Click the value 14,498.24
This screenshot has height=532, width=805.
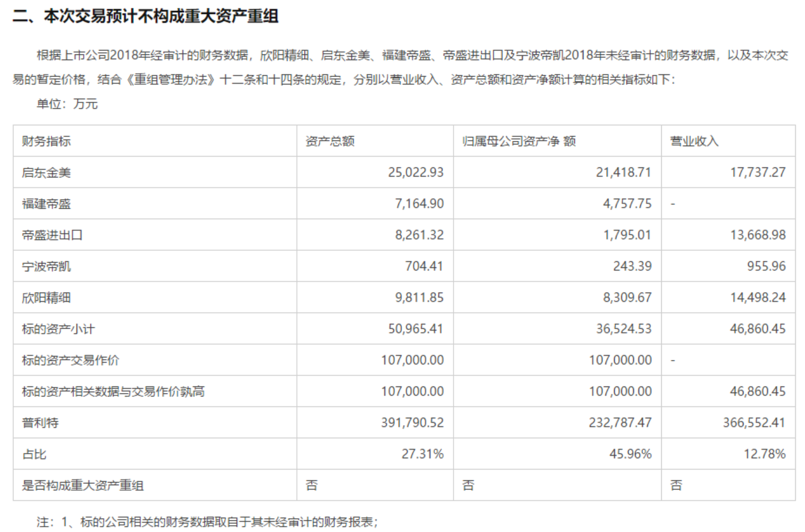click(x=757, y=297)
